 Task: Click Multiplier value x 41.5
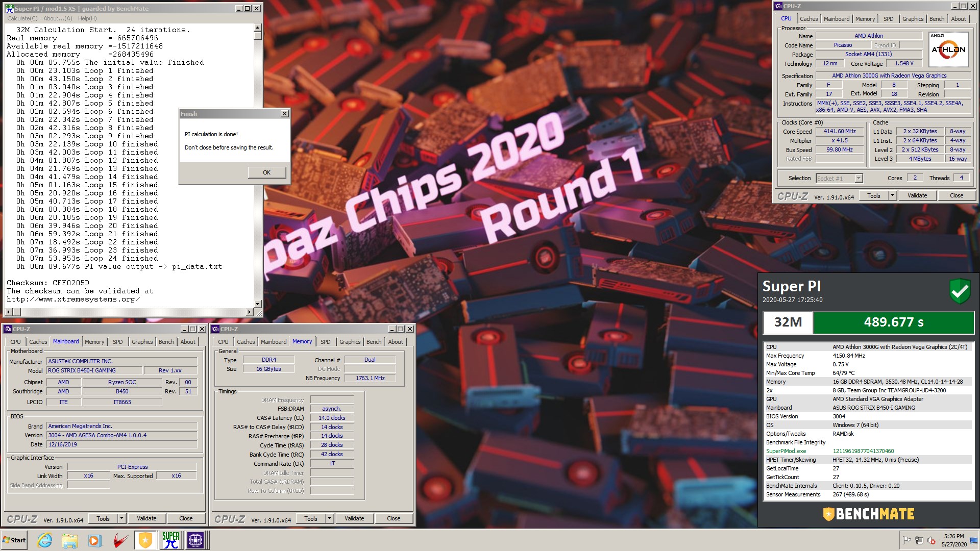click(x=840, y=140)
